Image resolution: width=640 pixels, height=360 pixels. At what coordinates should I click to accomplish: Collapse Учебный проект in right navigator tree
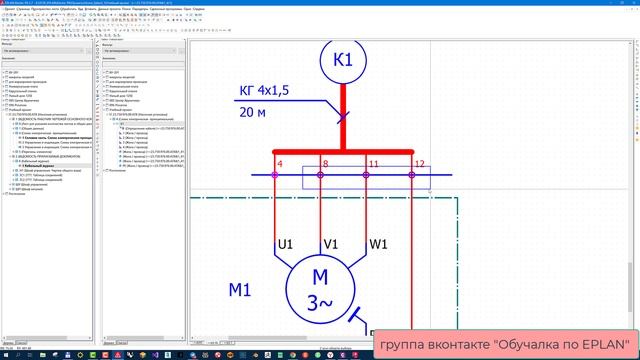pyautogui.click(x=104, y=110)
